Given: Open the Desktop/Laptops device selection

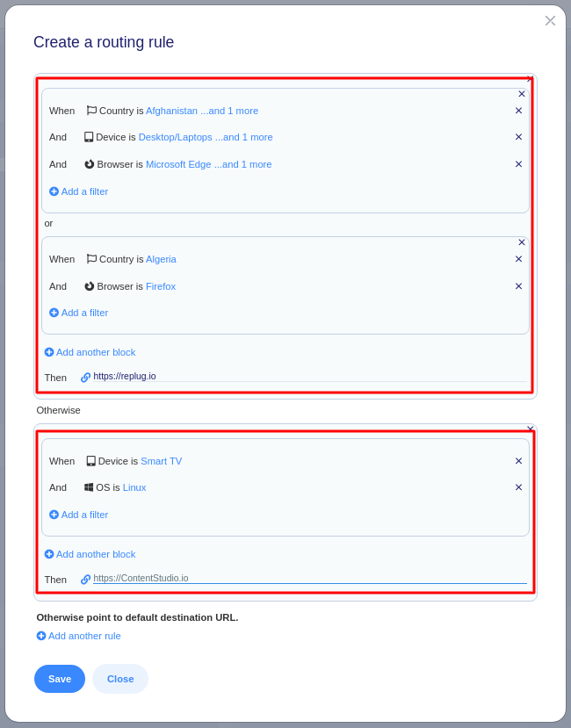Looking at the screenshot, I should 205,137.
